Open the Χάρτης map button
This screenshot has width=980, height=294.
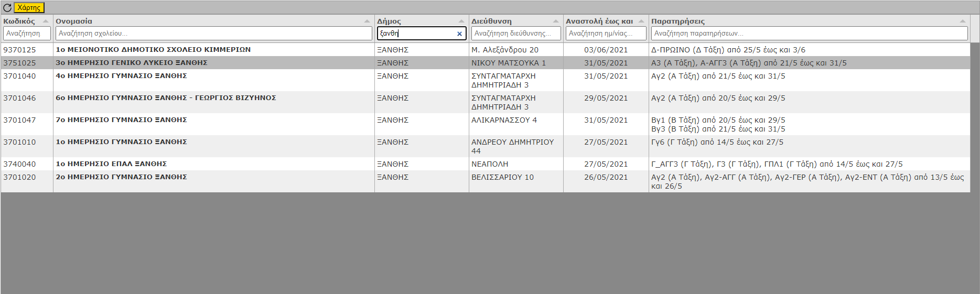pos(29,8)
